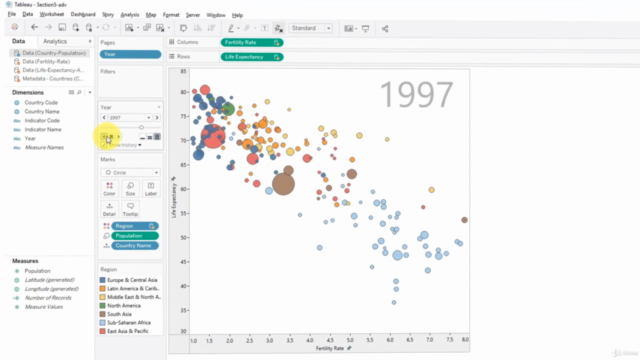This screenshot has height=360, width=640.
Task: Play the pages animation forward
Action: pos(119,137)
